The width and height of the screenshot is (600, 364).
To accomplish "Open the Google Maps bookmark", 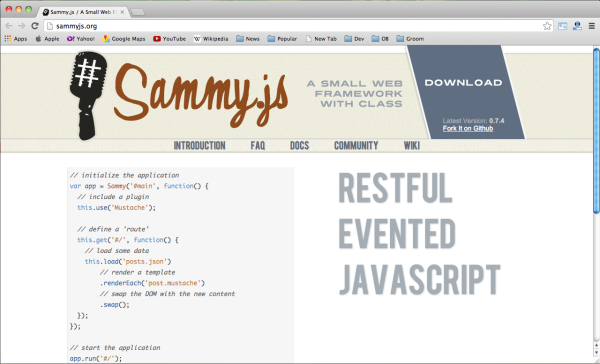I will tap(124, 39).
